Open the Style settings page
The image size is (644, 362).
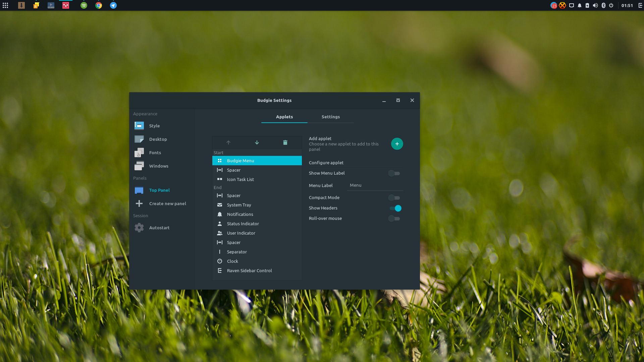[x=162, y=126]
